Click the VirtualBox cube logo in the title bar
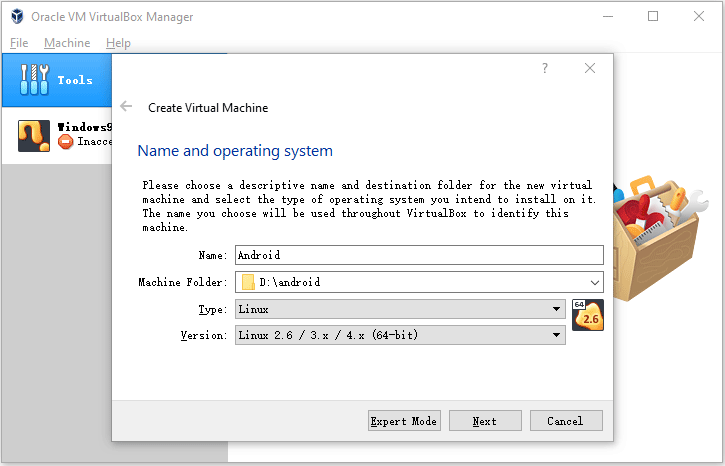This screenshot has height=466, width=725. [17, 16]
